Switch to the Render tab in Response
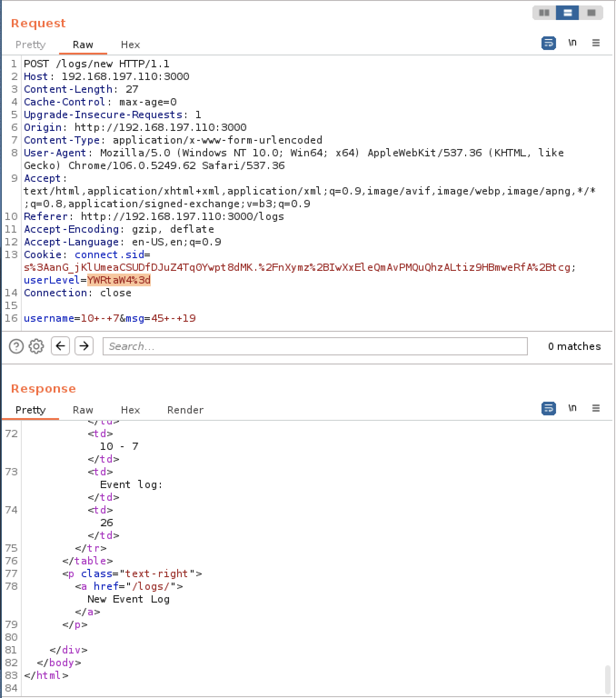 [185, 410]
